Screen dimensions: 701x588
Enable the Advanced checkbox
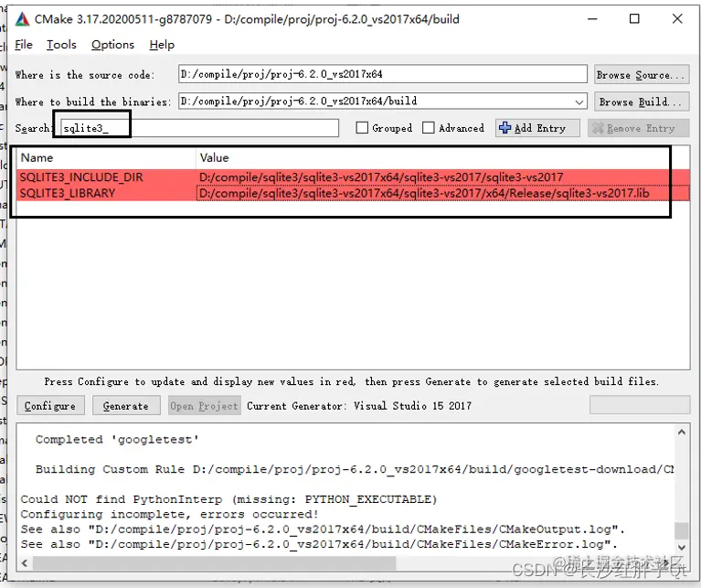pos(429,128)
